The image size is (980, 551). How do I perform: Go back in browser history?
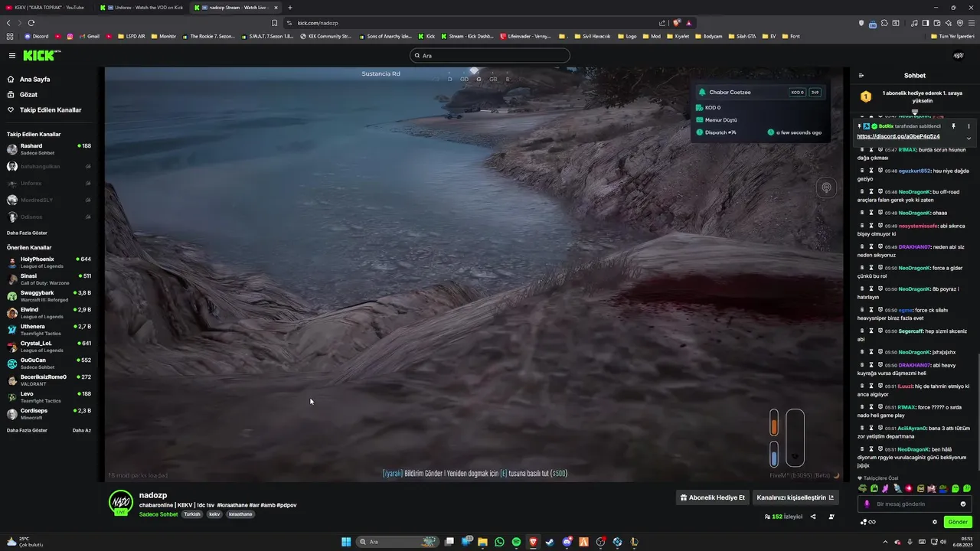[x=8, y=23]
